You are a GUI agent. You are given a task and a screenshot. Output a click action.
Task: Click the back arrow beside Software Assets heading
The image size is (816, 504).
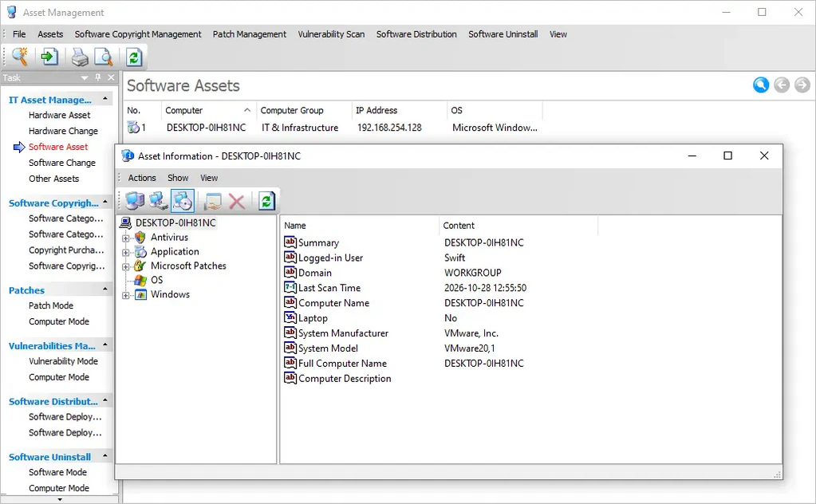pos(782,85)
